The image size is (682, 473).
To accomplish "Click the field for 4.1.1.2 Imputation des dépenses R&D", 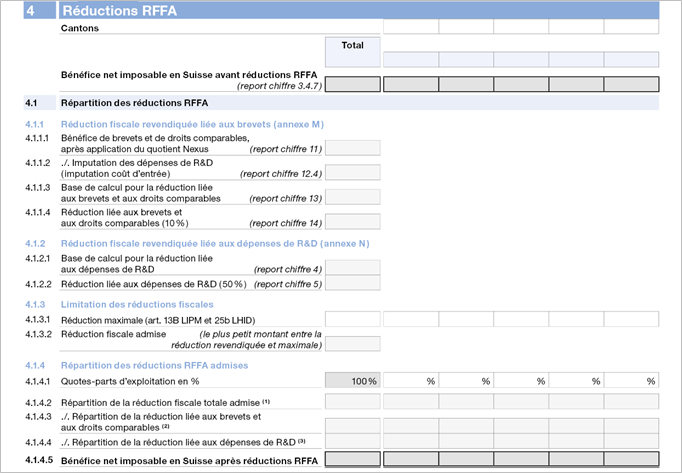I will (x=353, y=172).
